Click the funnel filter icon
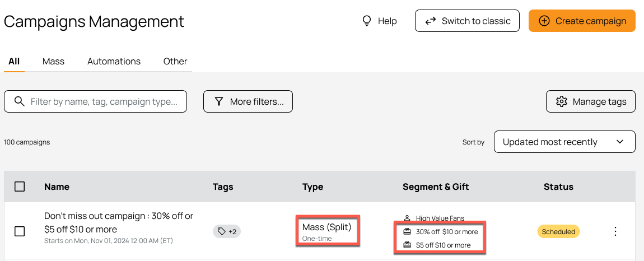 pos(219,101)
